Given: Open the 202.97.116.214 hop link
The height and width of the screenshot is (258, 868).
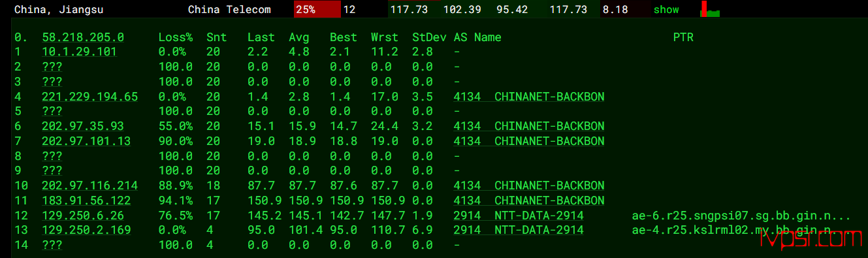Looking at the screenshot, I should pos(90,185).
